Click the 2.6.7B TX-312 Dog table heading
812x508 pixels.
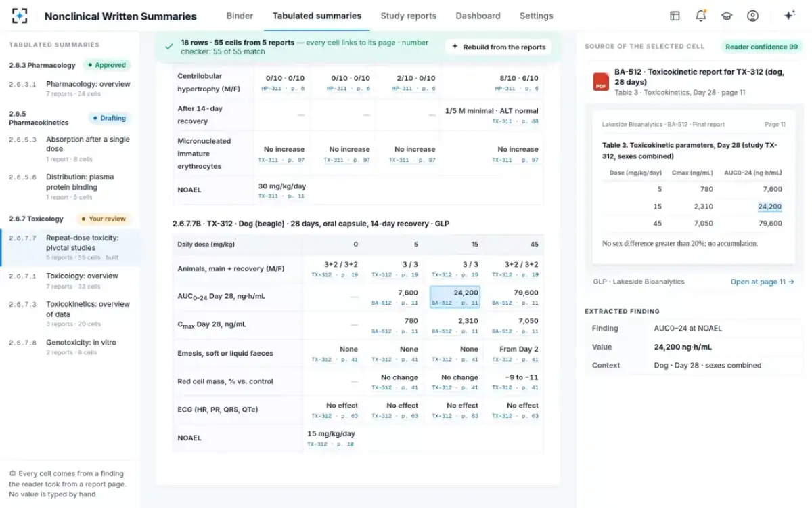311,224
